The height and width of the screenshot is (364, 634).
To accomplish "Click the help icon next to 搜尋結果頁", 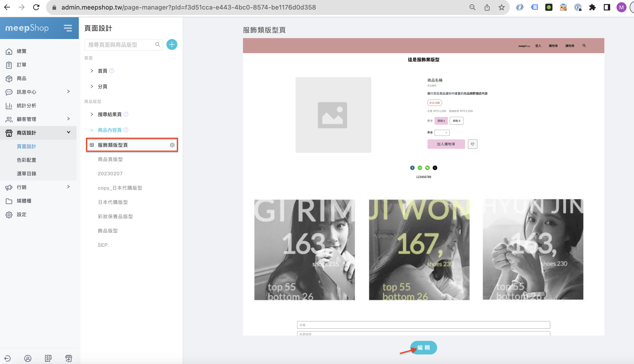I will click(126, 114).
